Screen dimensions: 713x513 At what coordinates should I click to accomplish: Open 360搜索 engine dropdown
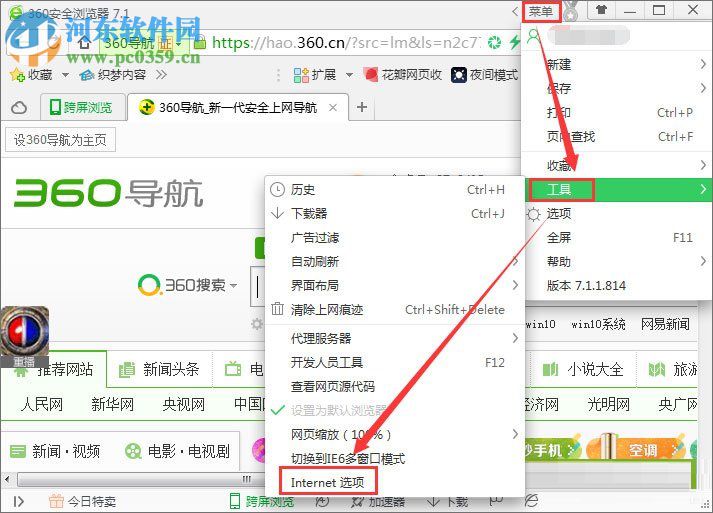pyautogui.click(x=233, y=286)
